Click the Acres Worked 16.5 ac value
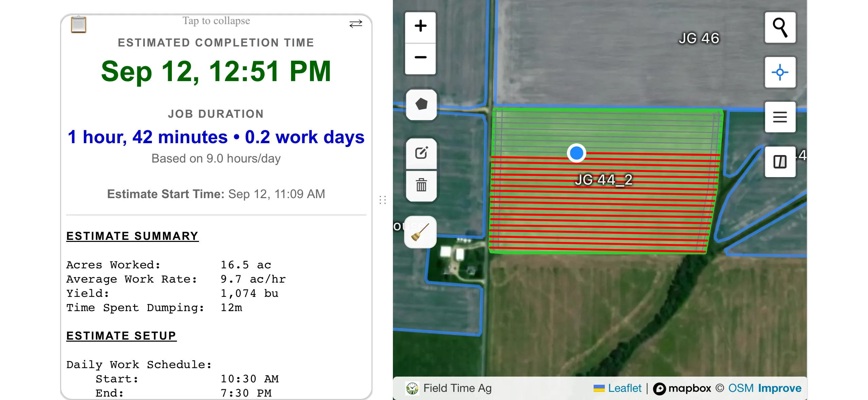The height and width of the screenshot is (400, 868). point(246,265)
